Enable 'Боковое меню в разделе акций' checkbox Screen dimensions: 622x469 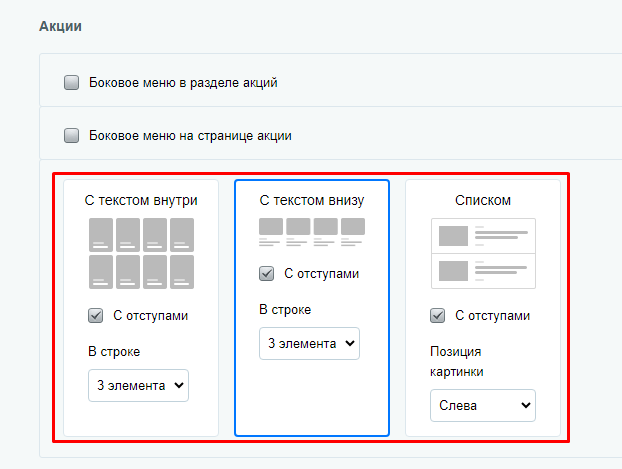tap(71, 83)
